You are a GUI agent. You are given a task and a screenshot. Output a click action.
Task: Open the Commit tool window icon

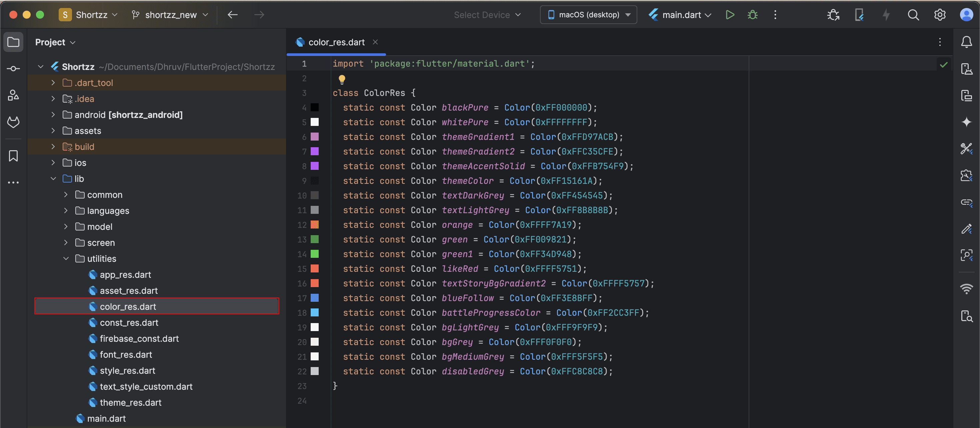click(x=13, y=68)
